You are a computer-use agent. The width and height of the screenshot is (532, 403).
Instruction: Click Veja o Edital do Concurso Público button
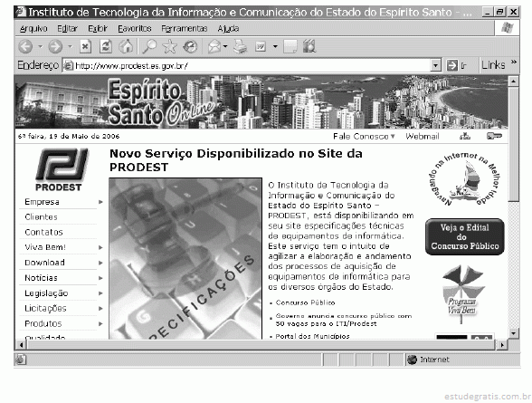coord(464,236)
